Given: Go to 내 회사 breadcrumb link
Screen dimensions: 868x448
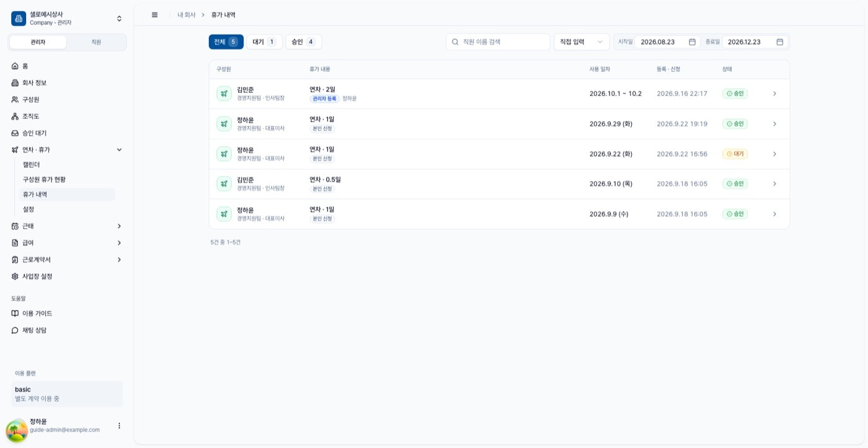Looking at the screenshot, I should (186, 15).
